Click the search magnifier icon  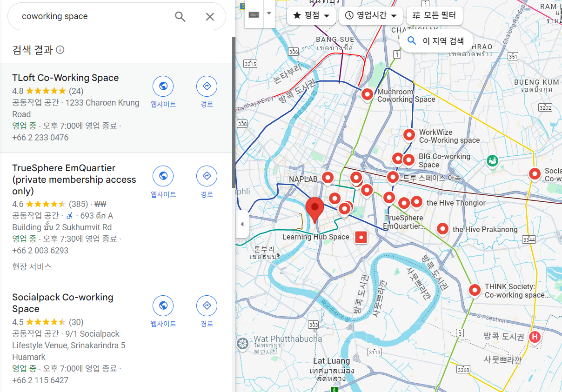pos(180,17)
